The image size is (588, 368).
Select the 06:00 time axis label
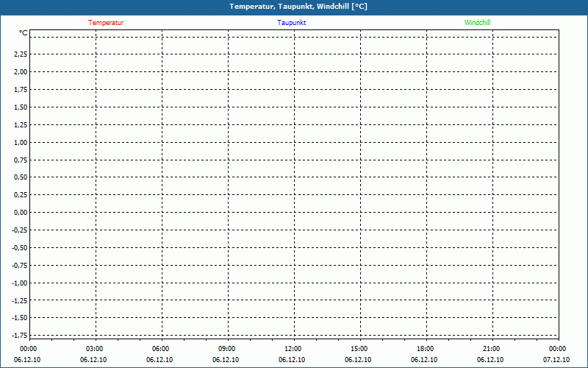click(x=160, y=349)
